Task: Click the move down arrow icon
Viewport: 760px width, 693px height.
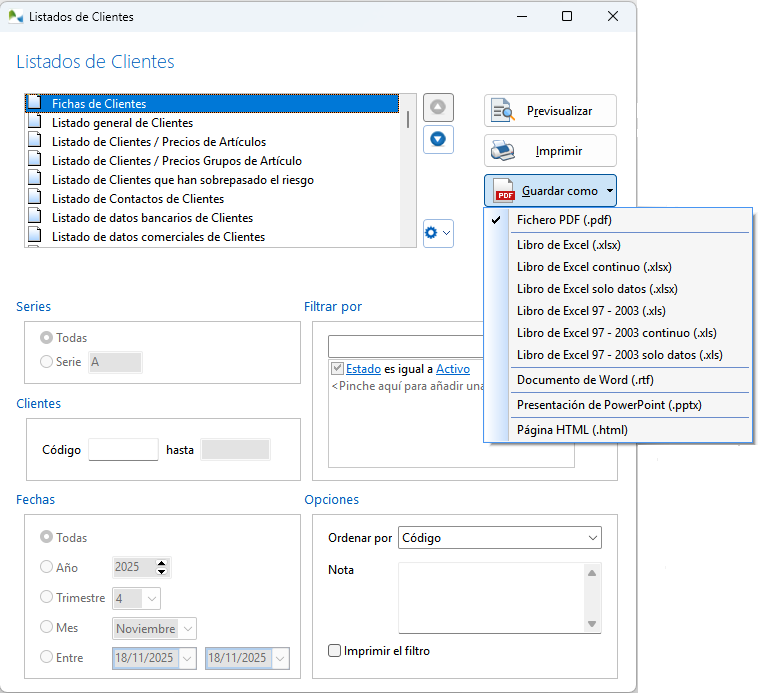Action: pyautogui.click(x=438, y=139)
